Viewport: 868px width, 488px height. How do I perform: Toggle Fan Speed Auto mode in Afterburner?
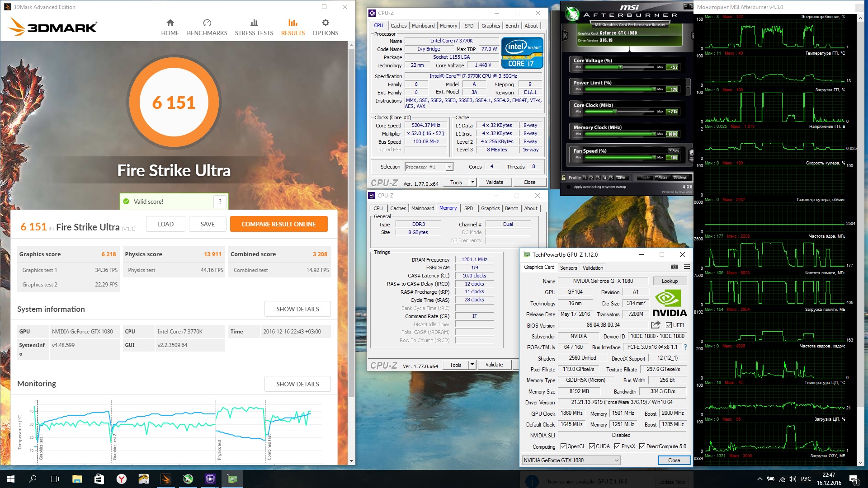[674, 150]
